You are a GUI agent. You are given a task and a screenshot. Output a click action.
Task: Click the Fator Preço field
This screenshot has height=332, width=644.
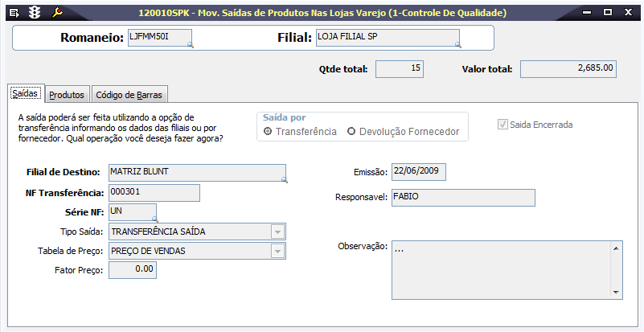[132, 270]
